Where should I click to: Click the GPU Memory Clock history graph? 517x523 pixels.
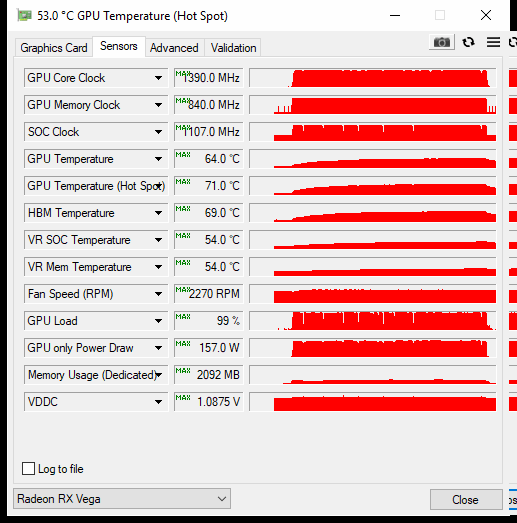pos(373,105)
